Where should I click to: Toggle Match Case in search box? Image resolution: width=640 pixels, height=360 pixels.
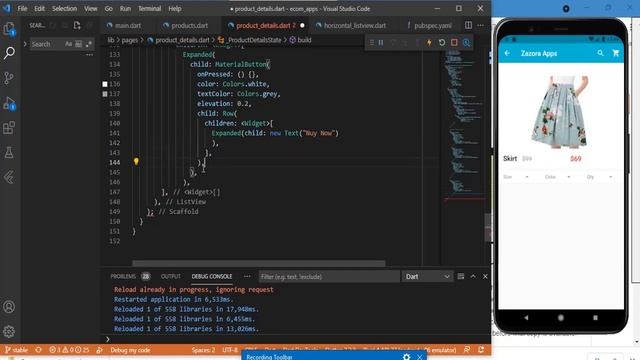click(68, 44)
